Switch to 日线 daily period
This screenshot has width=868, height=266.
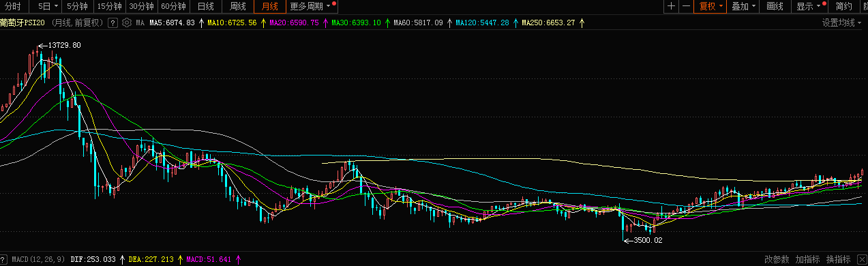click(x=205, y=7)
